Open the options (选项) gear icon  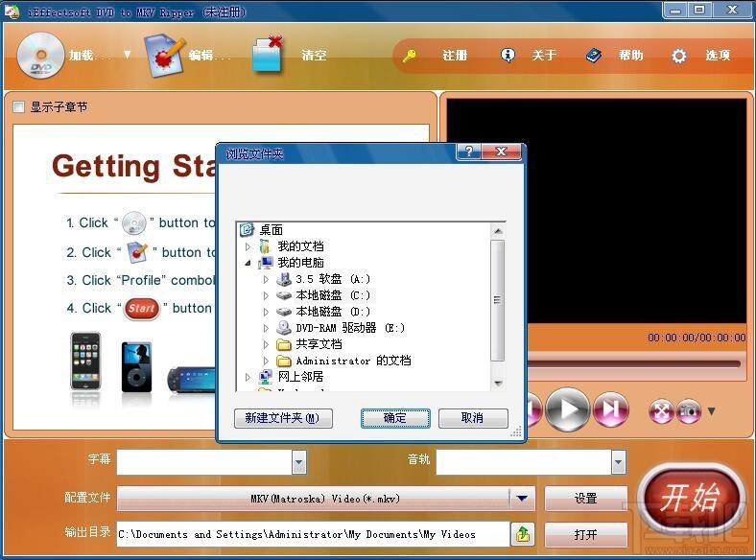tap(679, 56)
